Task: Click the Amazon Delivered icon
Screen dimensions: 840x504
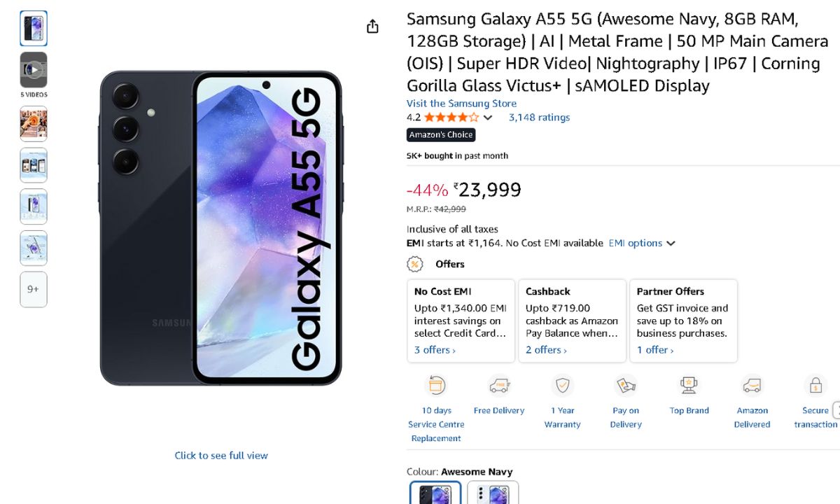Action: [x=752, y=386]
